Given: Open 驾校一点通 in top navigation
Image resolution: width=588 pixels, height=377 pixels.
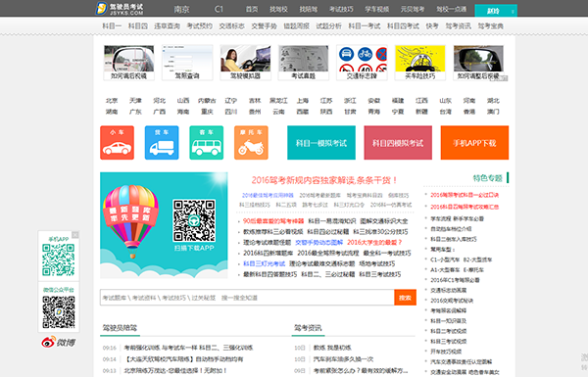Looking at the screenshot, I should coord(451,10).
